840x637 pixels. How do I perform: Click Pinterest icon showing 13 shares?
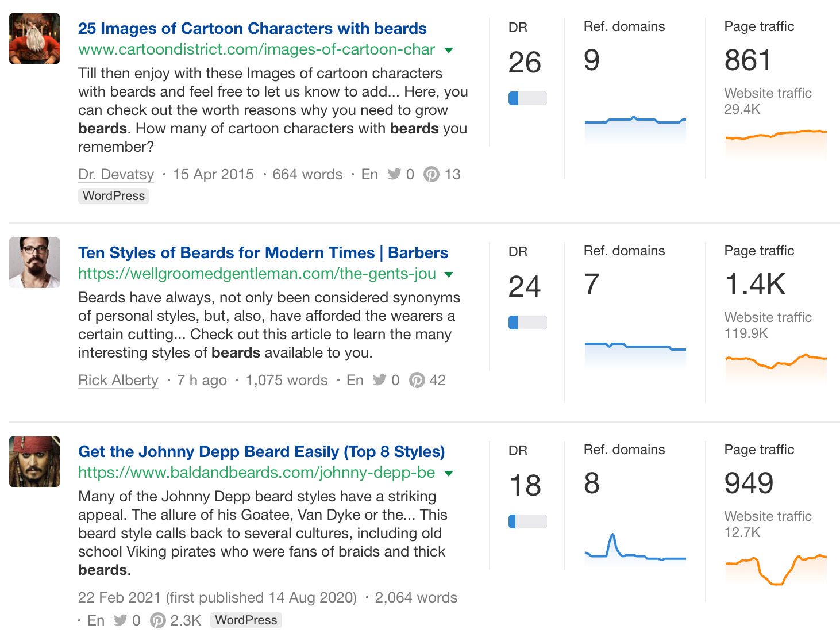coord(431,174)
